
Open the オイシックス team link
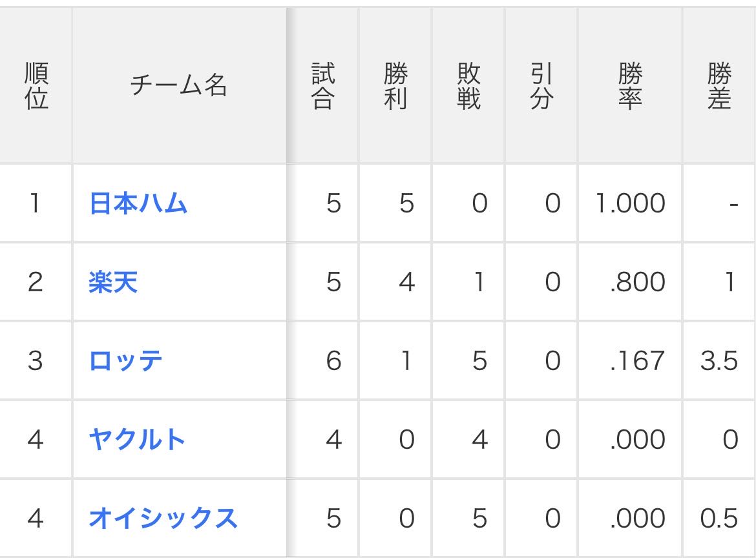click(163, 519)
